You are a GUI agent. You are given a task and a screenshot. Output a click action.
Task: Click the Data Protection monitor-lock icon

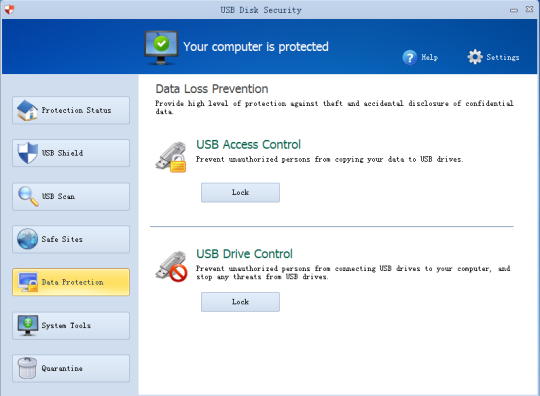click(x=28, y=282)
